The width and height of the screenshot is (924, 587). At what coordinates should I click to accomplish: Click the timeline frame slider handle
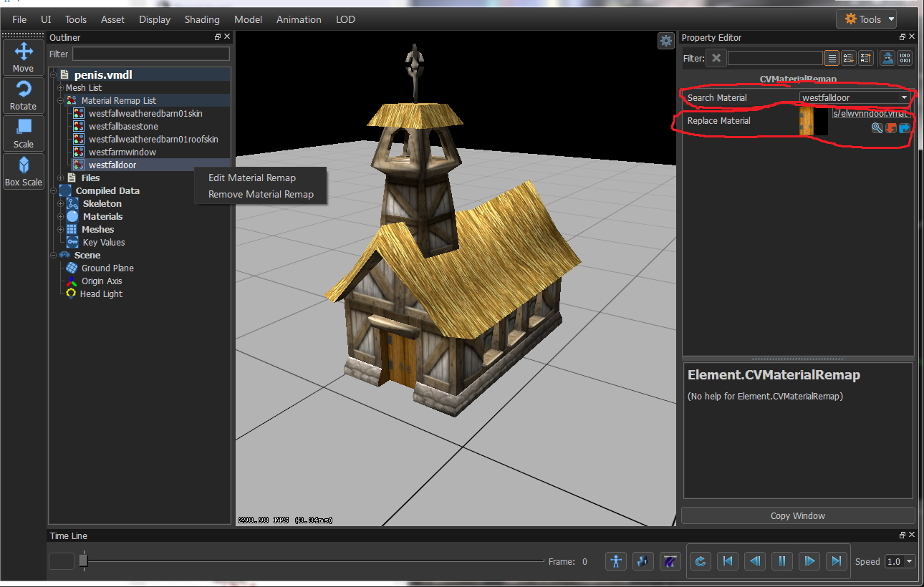83,561
